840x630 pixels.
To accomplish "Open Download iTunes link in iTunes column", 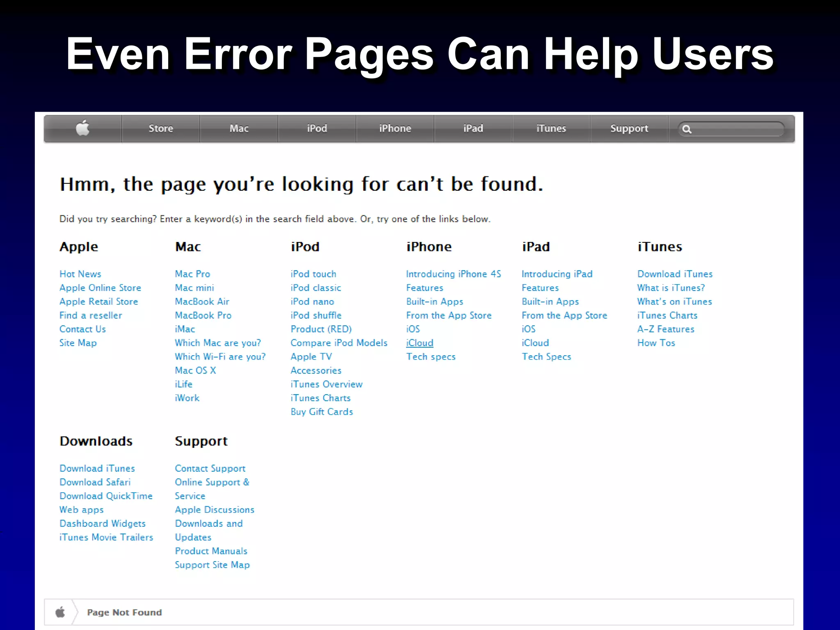I will pos(675,274).
